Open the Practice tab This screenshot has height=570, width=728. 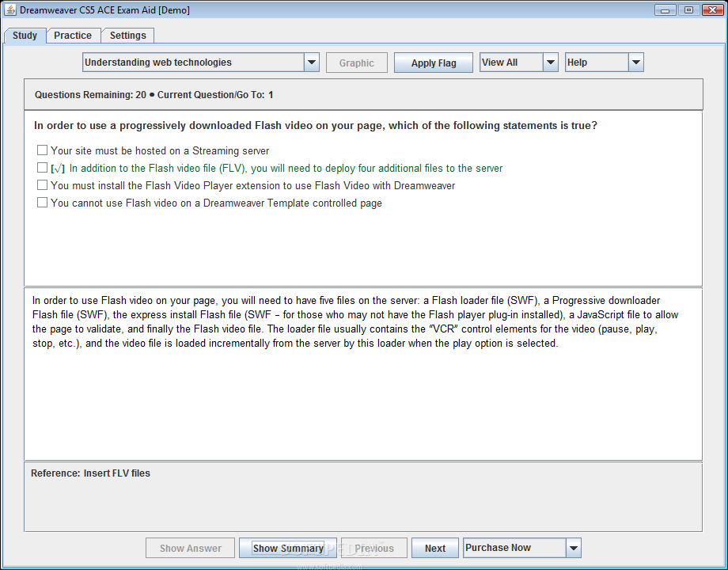[73, 36]
